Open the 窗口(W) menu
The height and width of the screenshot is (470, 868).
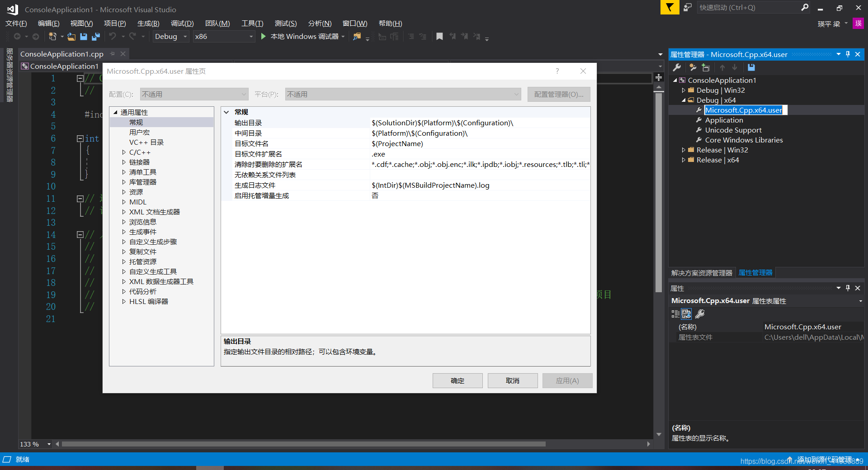click(355, 24)
